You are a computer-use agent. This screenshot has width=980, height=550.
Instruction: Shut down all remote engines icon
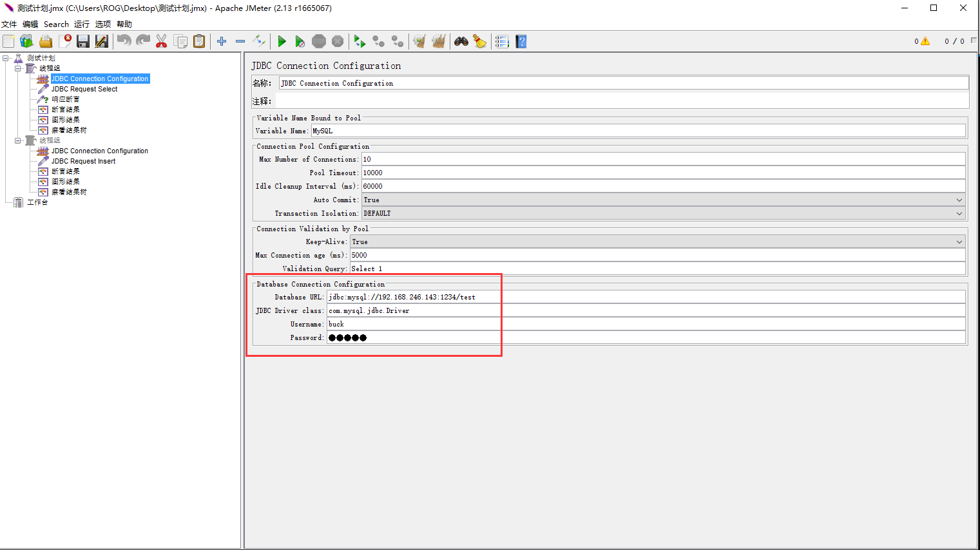(398, 41)
